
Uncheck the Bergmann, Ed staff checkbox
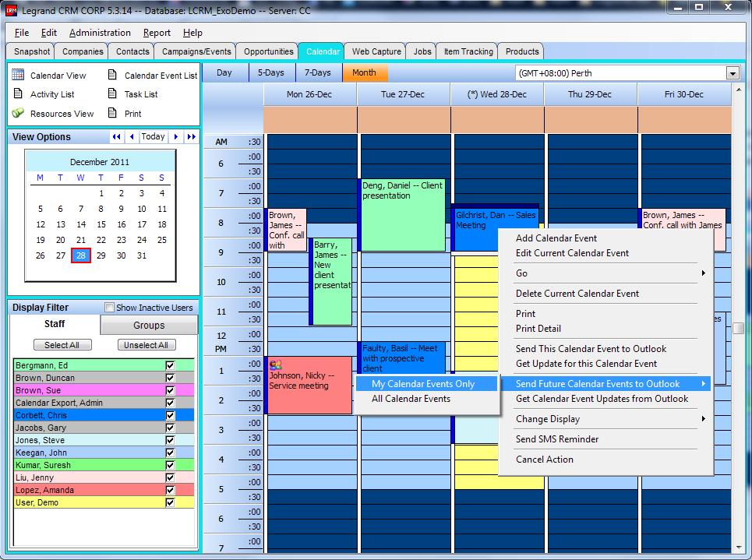click(x=170, y=365)
